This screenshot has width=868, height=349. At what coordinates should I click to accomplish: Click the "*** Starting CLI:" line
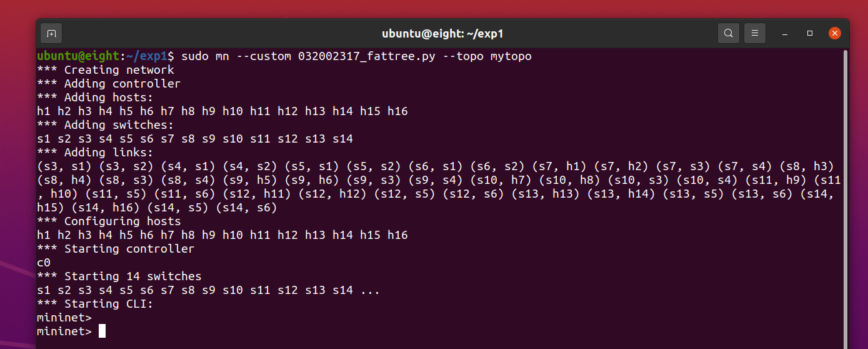tap(95, 304)
